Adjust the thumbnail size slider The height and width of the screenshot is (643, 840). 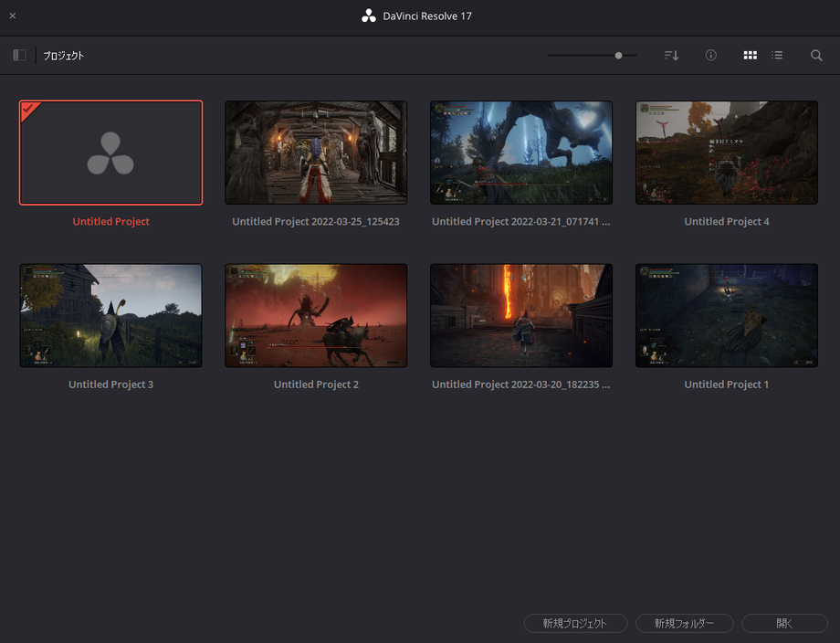[618, 55]
